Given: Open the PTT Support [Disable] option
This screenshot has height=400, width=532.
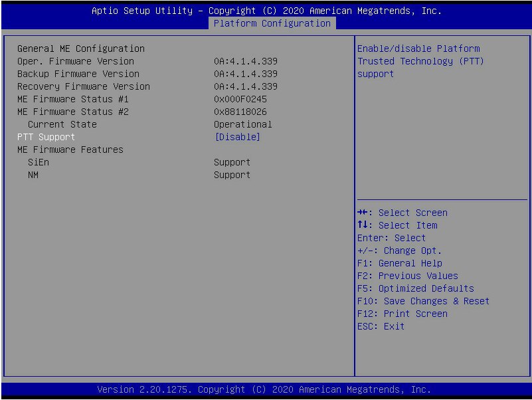Looking at the screenshot, I should click(238, 137).
